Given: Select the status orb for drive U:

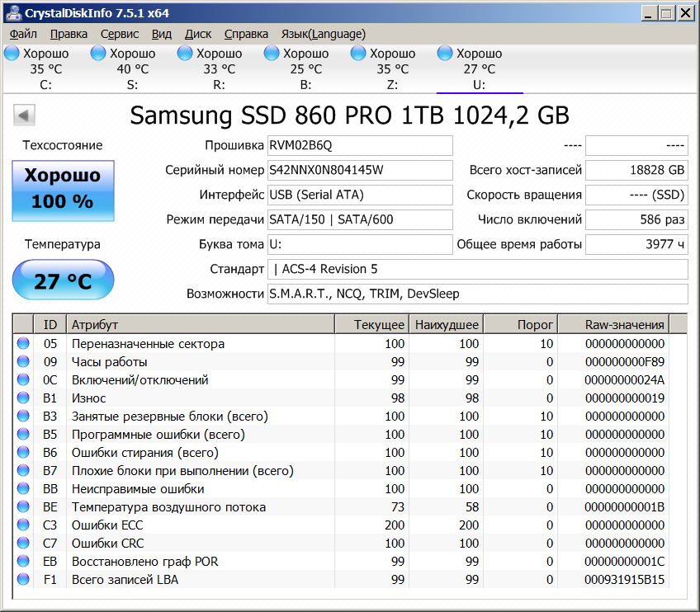Looking at the screenshot, I should point(445,53).
